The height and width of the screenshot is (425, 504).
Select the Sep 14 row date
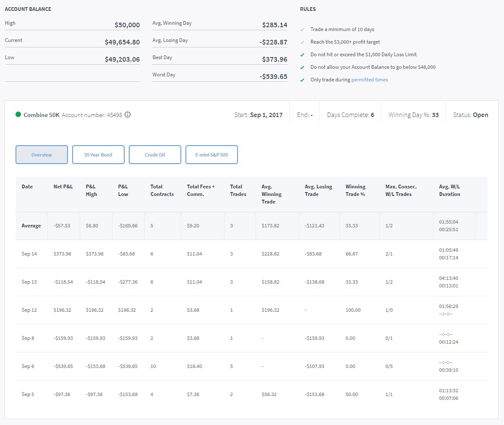[29, 254]
